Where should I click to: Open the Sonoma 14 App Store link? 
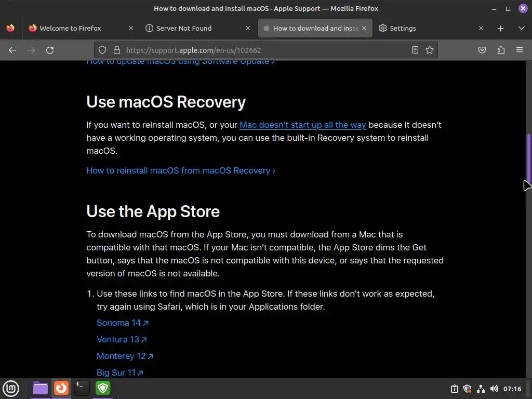(123, 323)
